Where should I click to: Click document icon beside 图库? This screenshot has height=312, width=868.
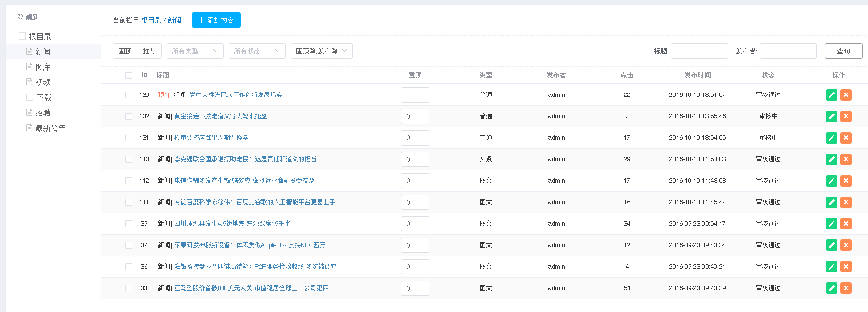(x=29, y=67)
